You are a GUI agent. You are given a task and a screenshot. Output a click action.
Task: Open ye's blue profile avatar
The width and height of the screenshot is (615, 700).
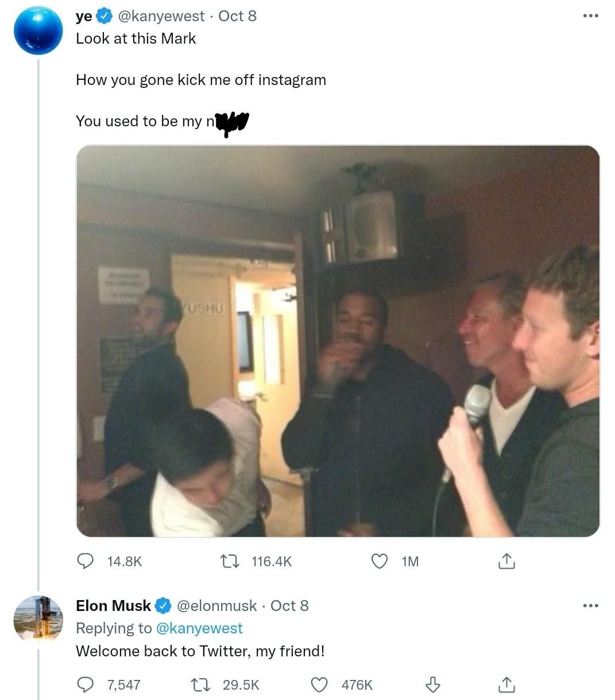(38, 30)
